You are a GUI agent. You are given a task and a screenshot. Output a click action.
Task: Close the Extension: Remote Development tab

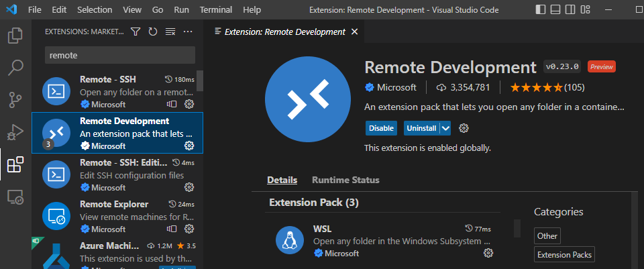pos(354,32)
